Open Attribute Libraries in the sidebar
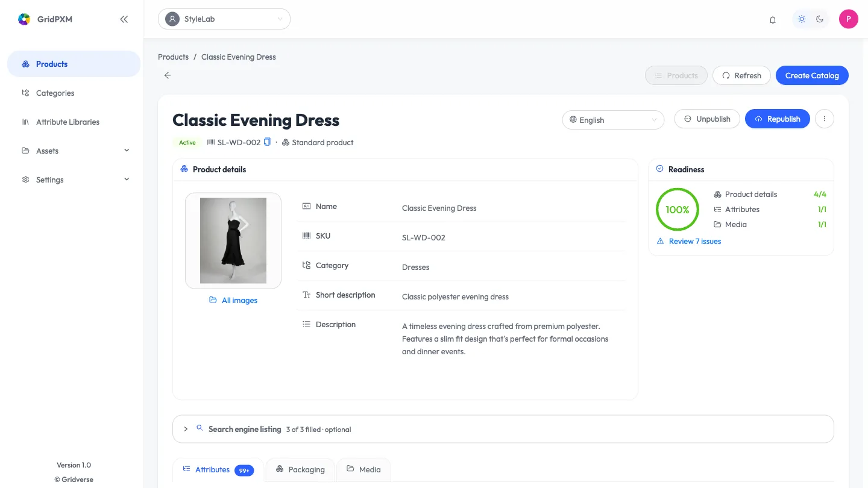The image size is (868, 488). click(x=74, y=122)
